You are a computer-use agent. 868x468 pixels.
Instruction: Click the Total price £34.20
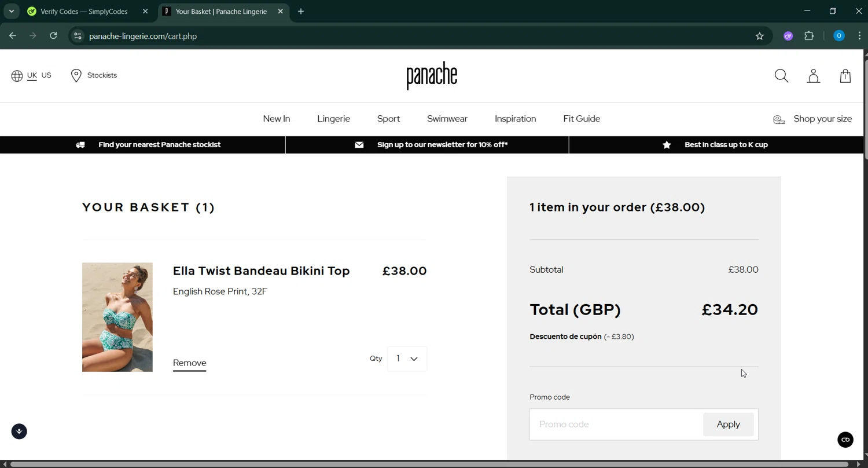pos(730,310)
